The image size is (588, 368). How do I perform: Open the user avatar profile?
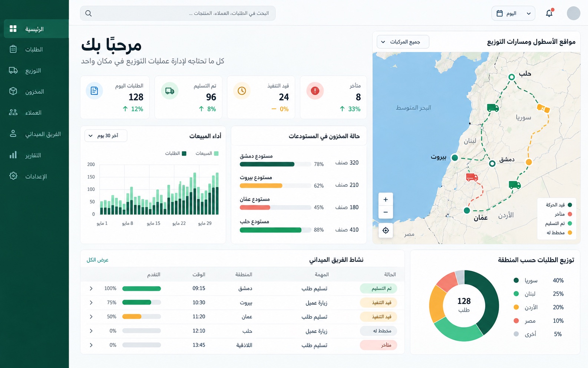[x=573, y=13]
